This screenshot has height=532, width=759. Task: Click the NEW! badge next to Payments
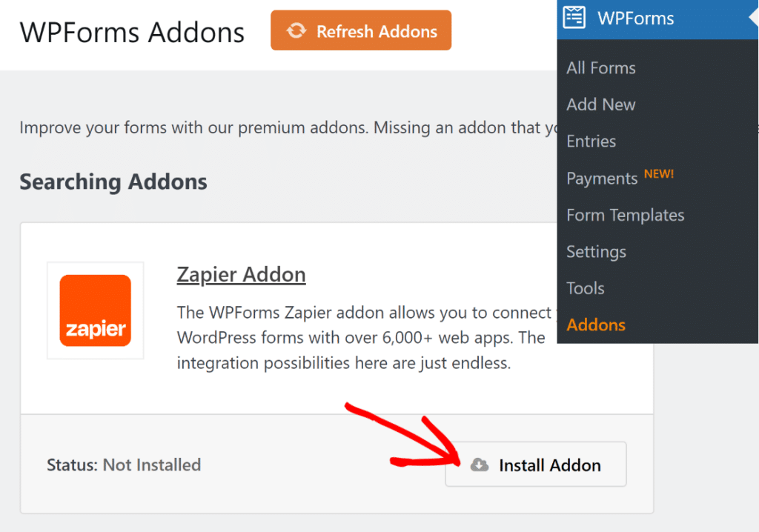coord(660,173)
